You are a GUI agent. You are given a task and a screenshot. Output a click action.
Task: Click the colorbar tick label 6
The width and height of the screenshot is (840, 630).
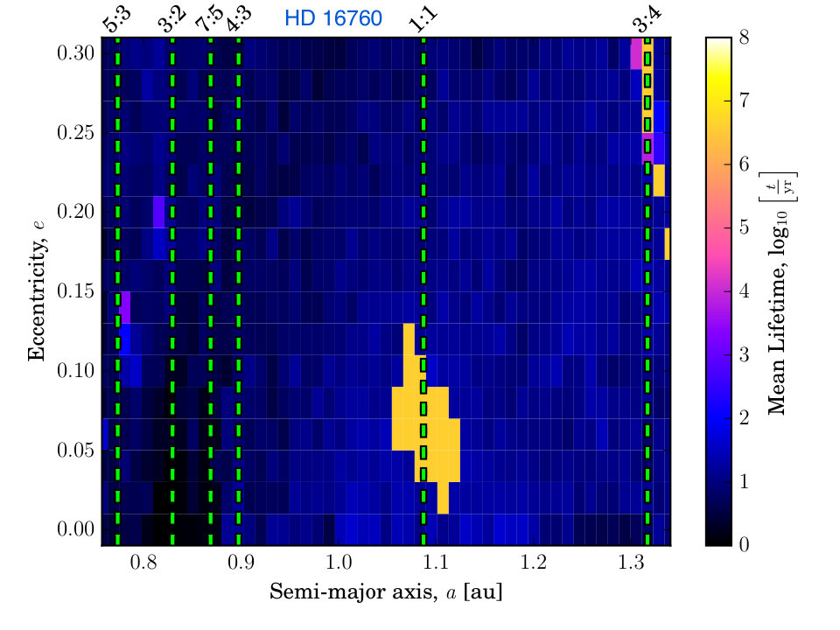744,164
